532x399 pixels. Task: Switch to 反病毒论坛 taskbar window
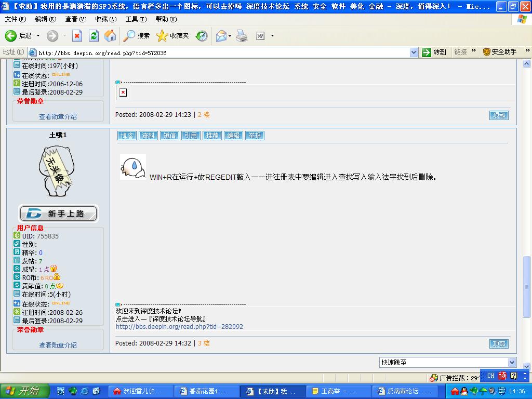click(405, 391)
